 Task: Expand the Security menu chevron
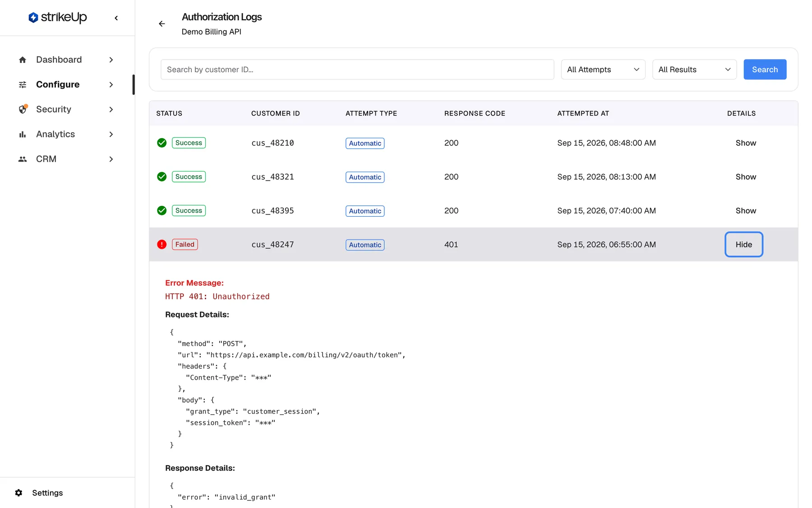pyautogui.click(x=111, y=109)
